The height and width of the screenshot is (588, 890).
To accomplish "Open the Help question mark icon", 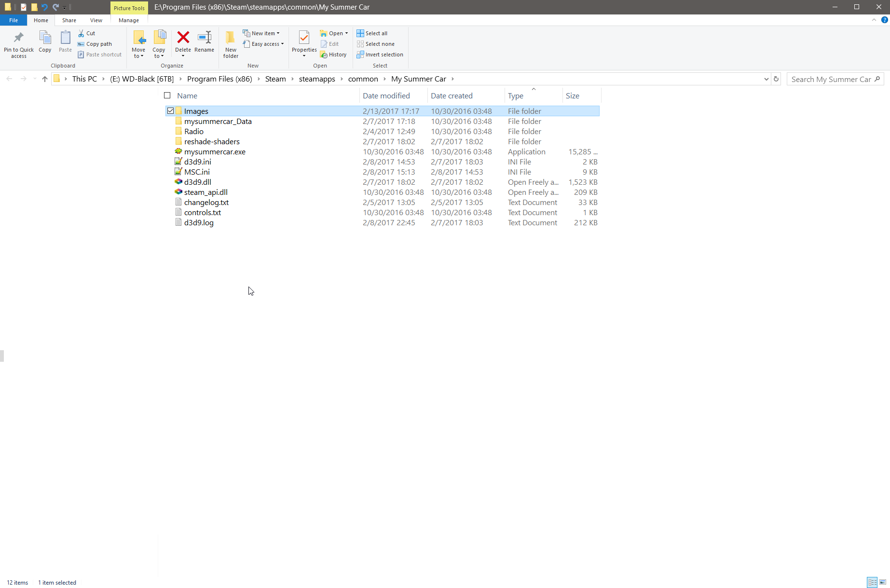I will [x=884, y=20].
